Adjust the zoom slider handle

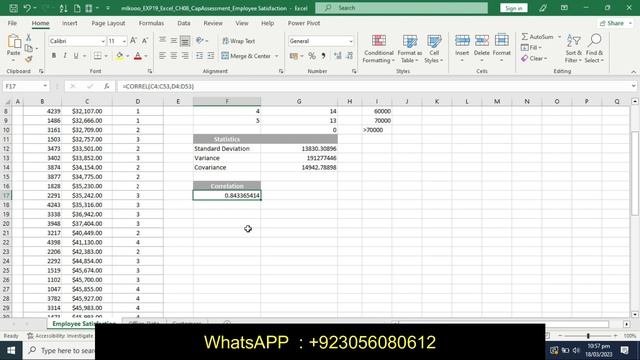(588, 336)
